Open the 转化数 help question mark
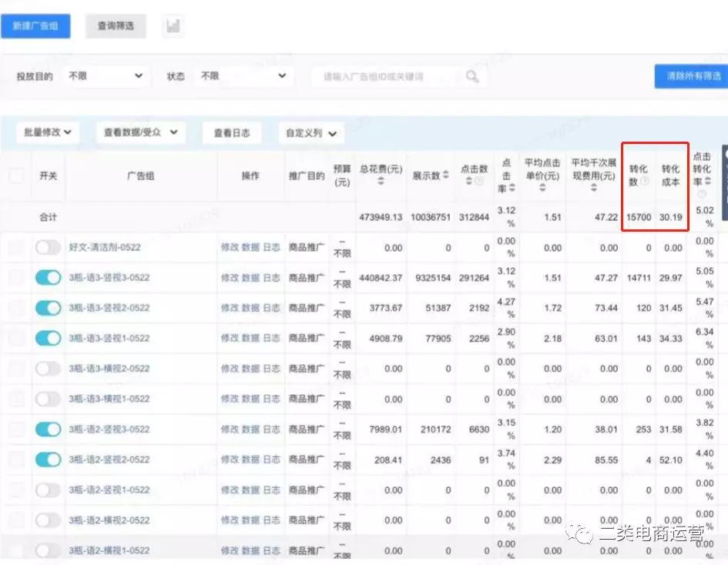Viewport: 728px width, 565px height. click(x=645, y=182)
